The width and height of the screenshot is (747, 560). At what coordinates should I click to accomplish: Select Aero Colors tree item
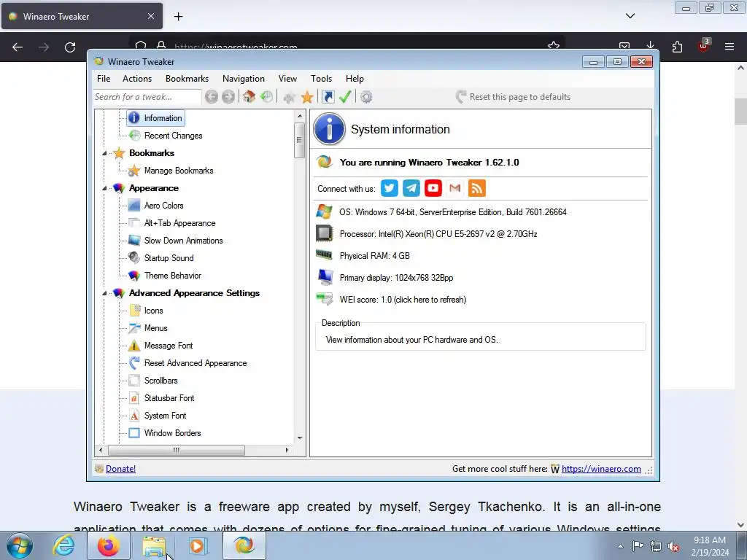(164, 206)
